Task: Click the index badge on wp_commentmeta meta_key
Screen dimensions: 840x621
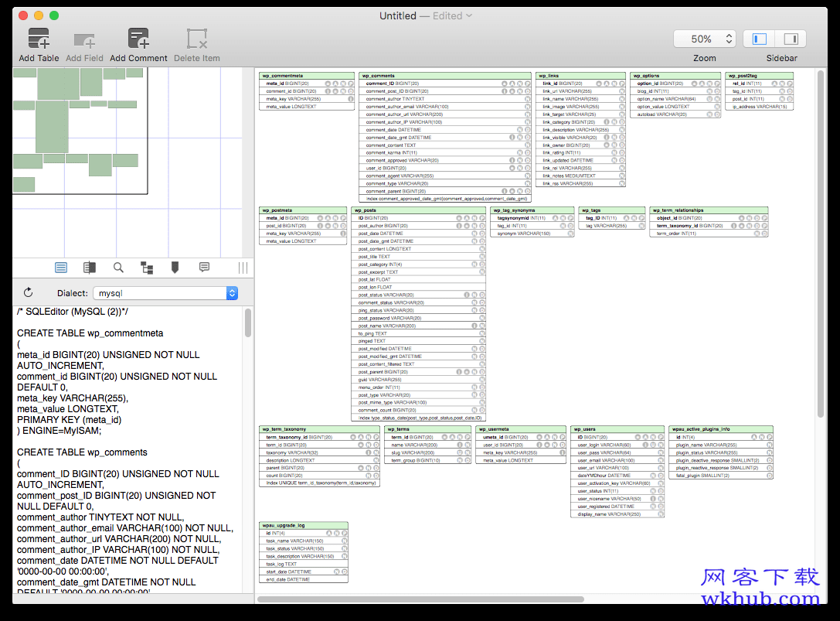Action: (x=351, y=99)
